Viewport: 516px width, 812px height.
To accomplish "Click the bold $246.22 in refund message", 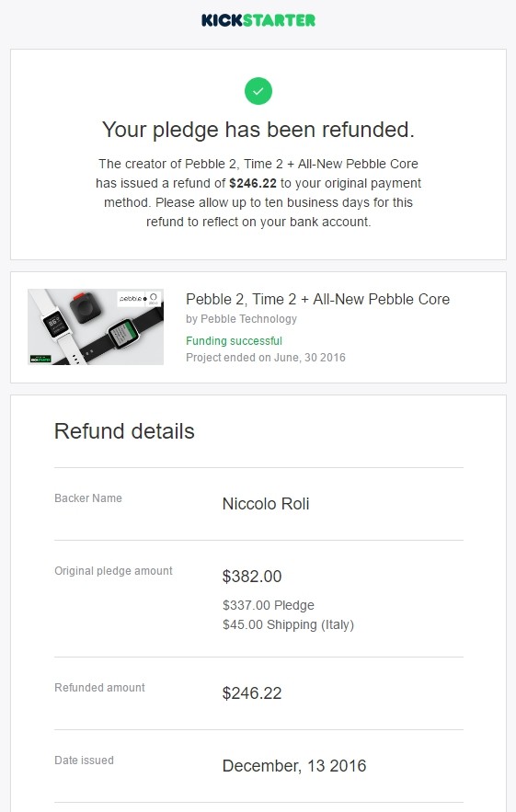I will coord(253,183).
